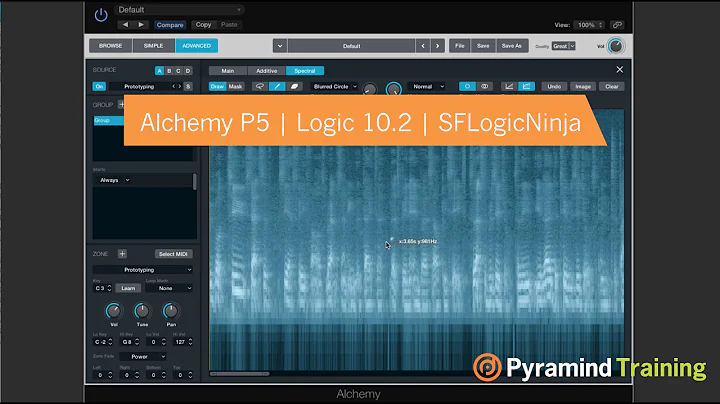
Task: Select source A
Action: pyautogui.click(x=159, y=71)
